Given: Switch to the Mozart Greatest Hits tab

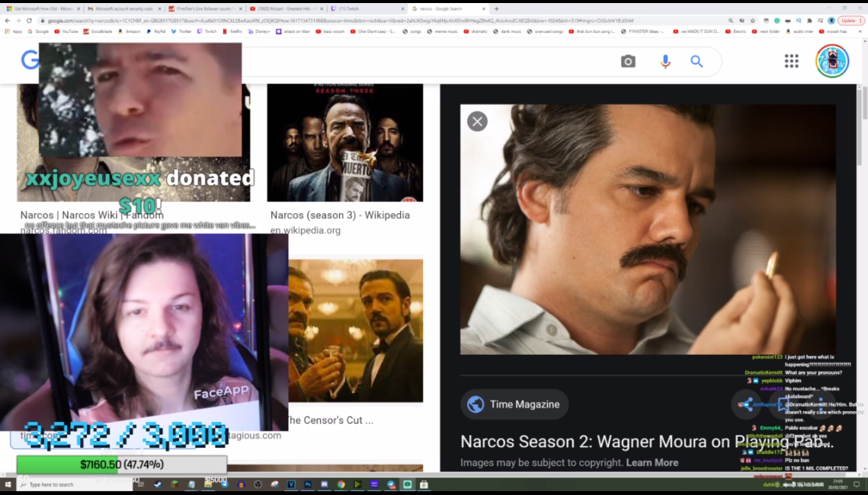Looking at the screenshot, I should tap(286, 9).
